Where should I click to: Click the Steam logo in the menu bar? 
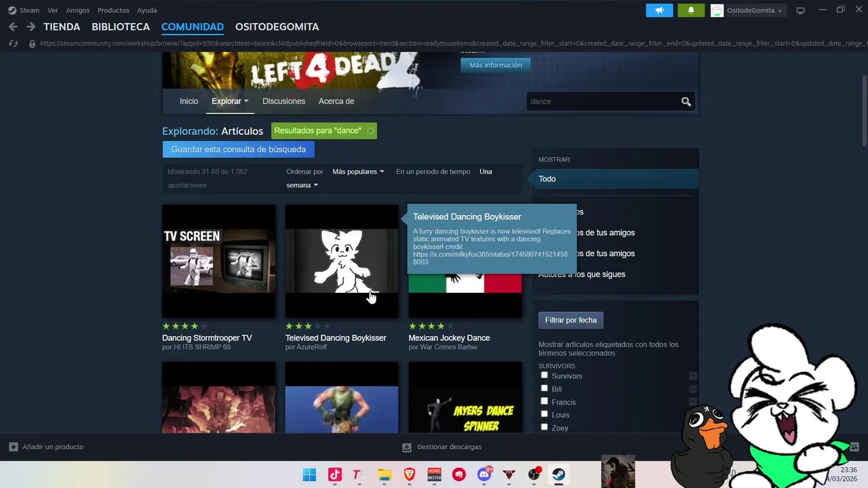coord(12,10)
